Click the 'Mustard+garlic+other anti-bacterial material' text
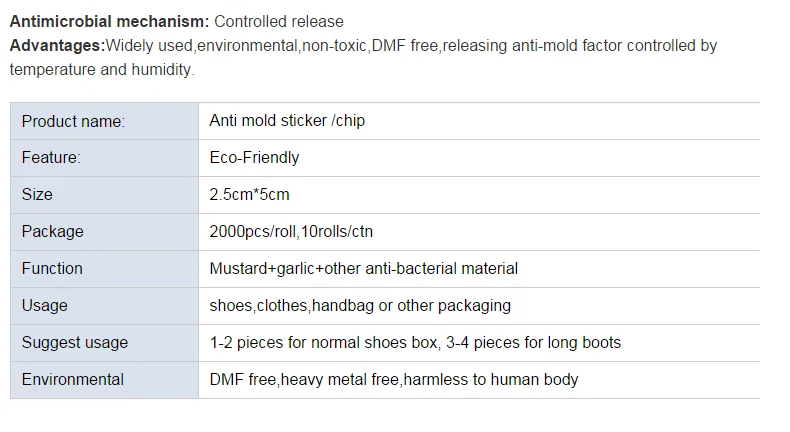 pos(363,269)
